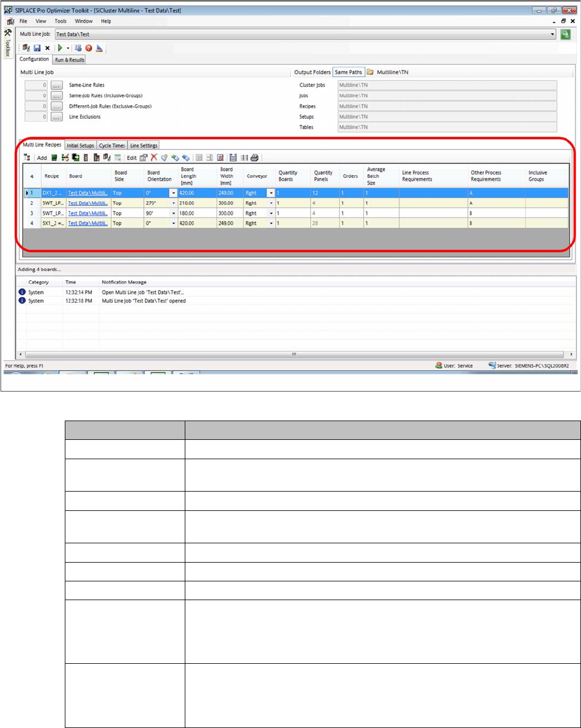Open board link in row 1
This screenshot has height=728, width=581.
tap(88, 193)
